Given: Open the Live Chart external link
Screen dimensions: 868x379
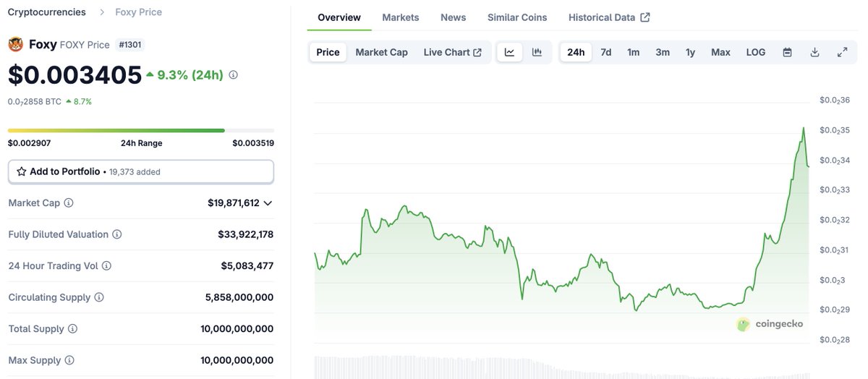Looking at the screenshot, I should [453, 52].
